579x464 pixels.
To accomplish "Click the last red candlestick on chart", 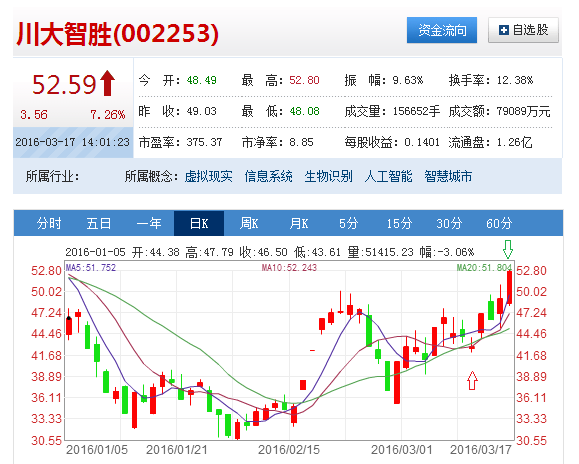I will tap(509, 288).
